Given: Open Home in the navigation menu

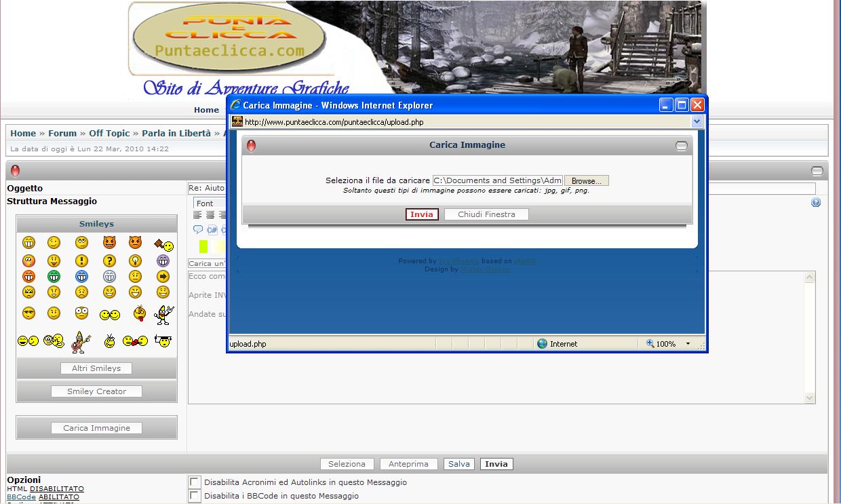Looking at the screenshot, I should [x=206, y=110].
